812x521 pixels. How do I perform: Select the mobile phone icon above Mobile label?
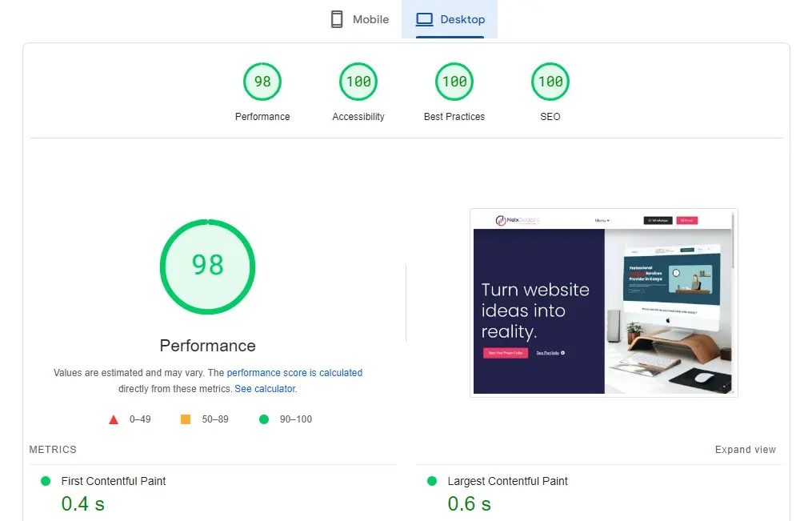(337, 18)
